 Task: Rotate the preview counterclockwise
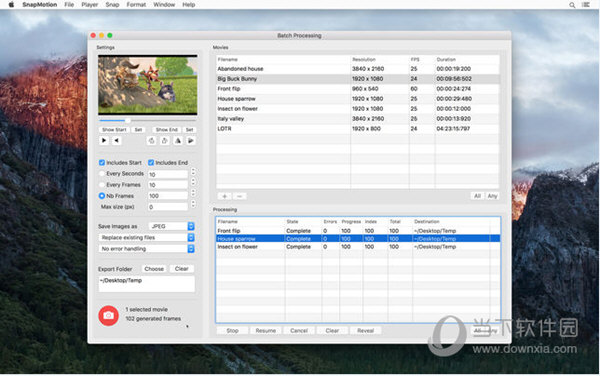pos(152,141)
